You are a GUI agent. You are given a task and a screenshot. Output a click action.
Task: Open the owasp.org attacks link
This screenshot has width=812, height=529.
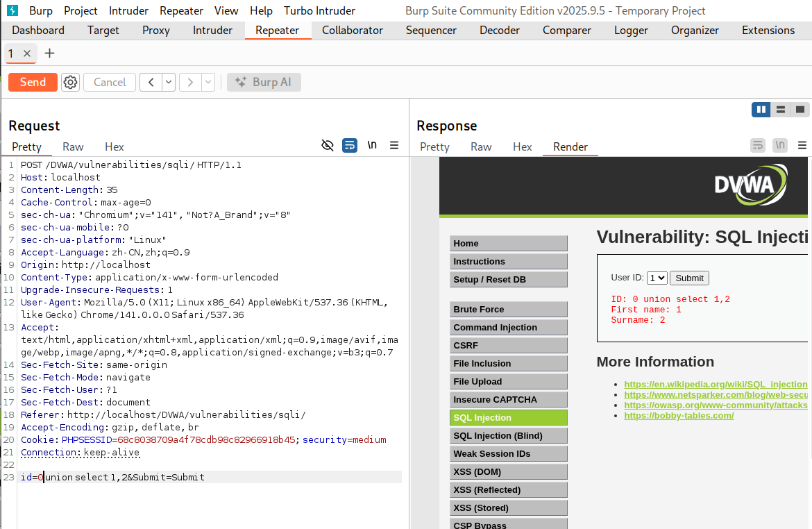tap(716, 405)
